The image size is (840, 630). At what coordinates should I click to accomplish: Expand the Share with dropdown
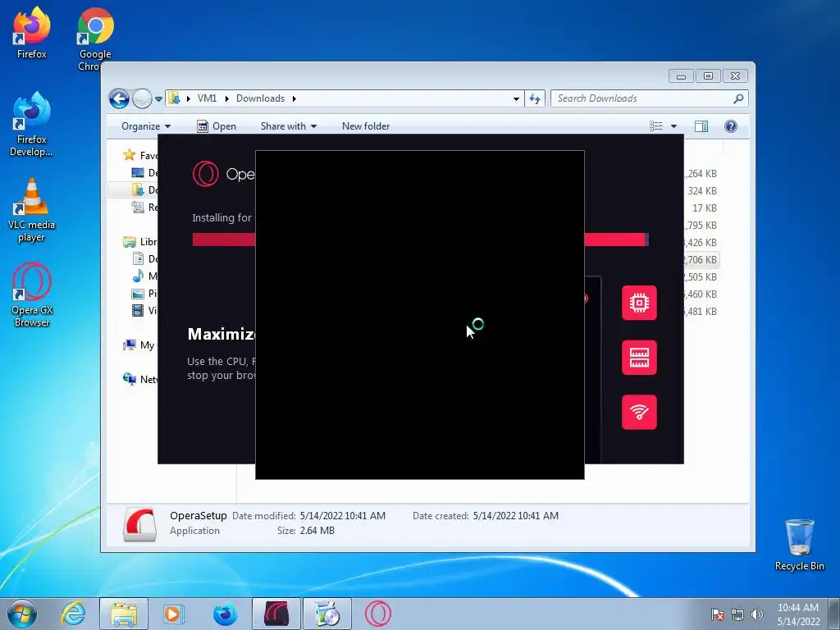pyautogui.click(x=289, y=126)
